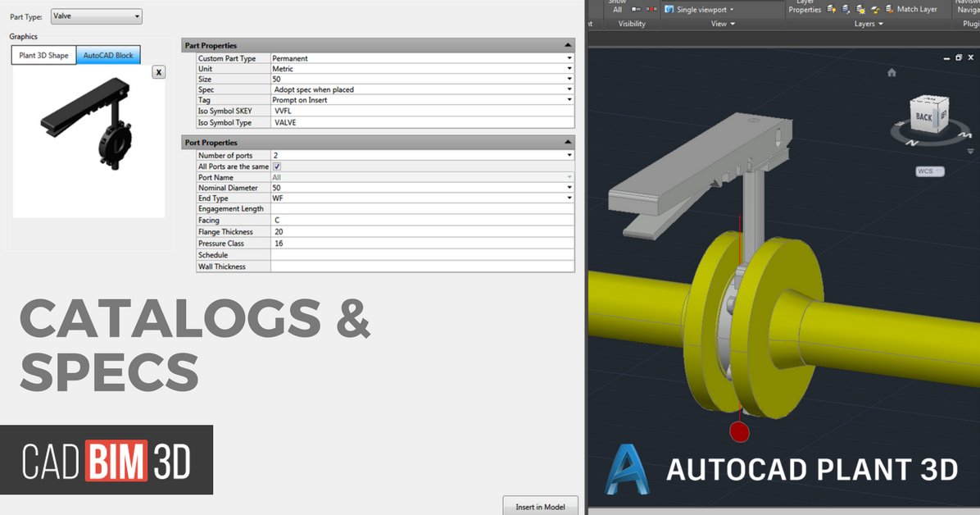This screenshot has width=980, height=515.
Task: Select the layer off icon
Action: point(830,9)
